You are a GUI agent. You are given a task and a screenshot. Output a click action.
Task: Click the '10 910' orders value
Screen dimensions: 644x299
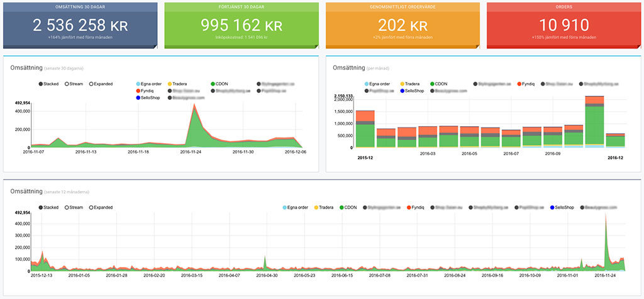point(564,25)
